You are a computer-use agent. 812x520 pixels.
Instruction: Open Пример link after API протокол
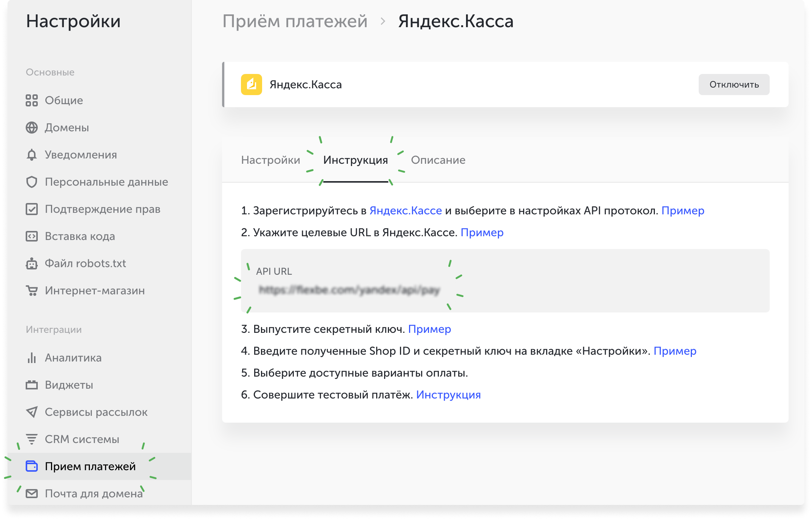point(683,211)
